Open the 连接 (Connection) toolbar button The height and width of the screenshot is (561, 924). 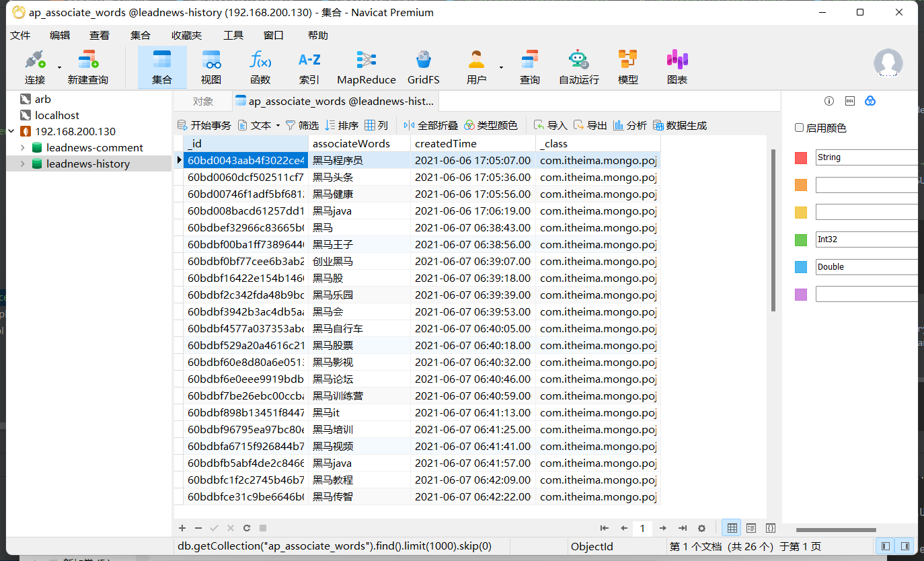35,67
